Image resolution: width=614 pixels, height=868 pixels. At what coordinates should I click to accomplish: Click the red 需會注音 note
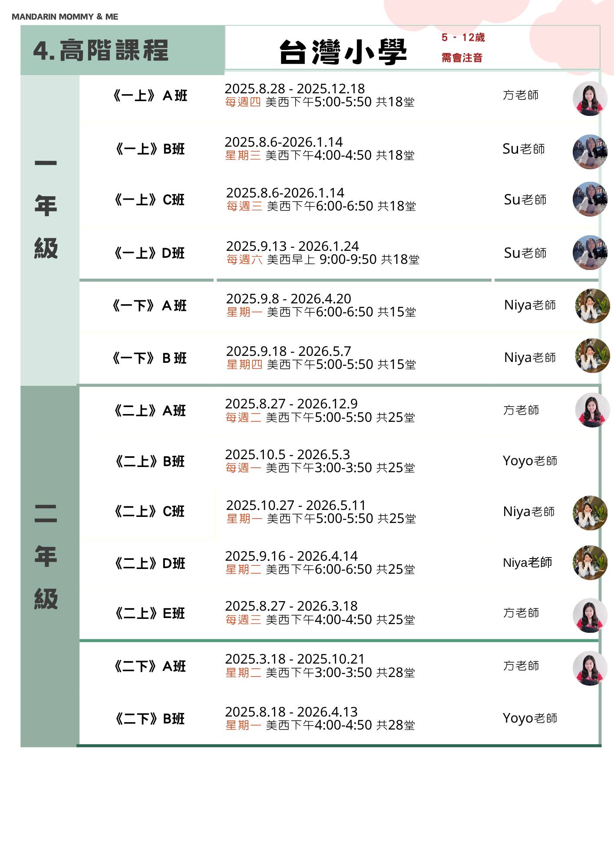462,58
